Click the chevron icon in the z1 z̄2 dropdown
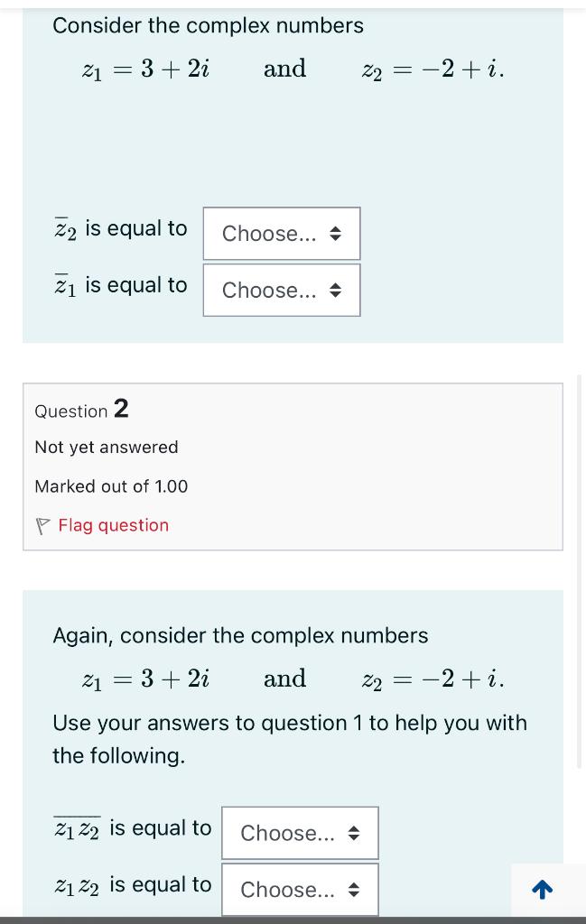 pos(352,890)
